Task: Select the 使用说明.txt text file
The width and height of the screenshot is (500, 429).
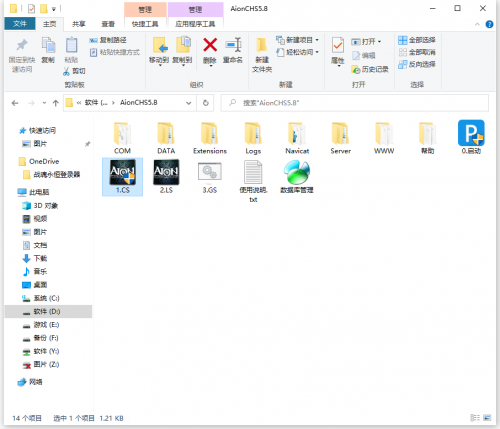Action: coord(253,181)
